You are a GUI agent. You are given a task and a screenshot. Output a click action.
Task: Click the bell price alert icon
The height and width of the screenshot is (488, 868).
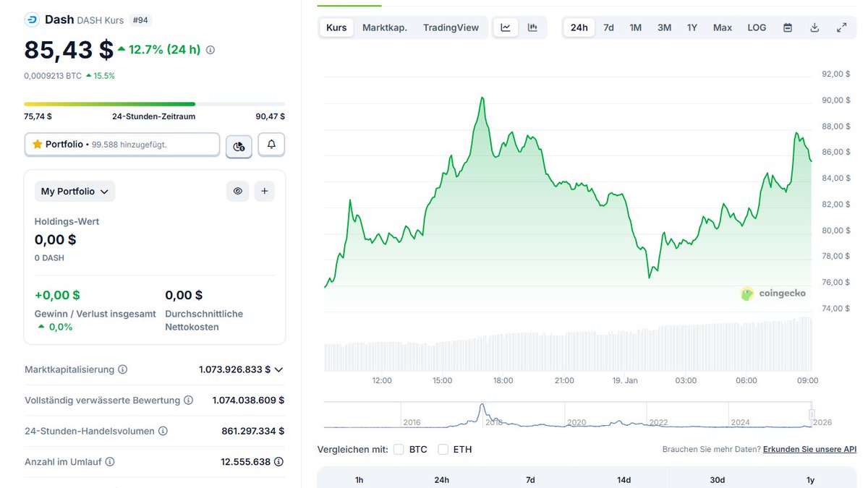pyautogui.click(x=271, y=145)
